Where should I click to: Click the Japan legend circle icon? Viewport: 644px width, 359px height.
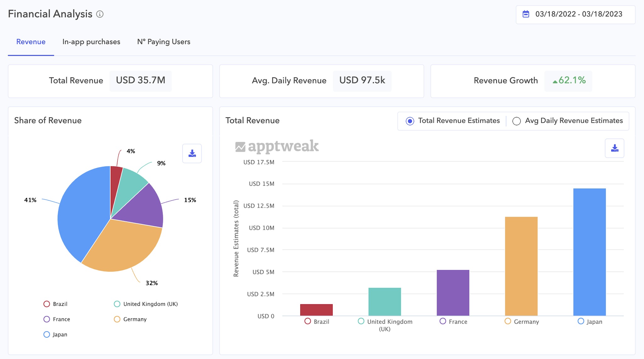[47, 334]
